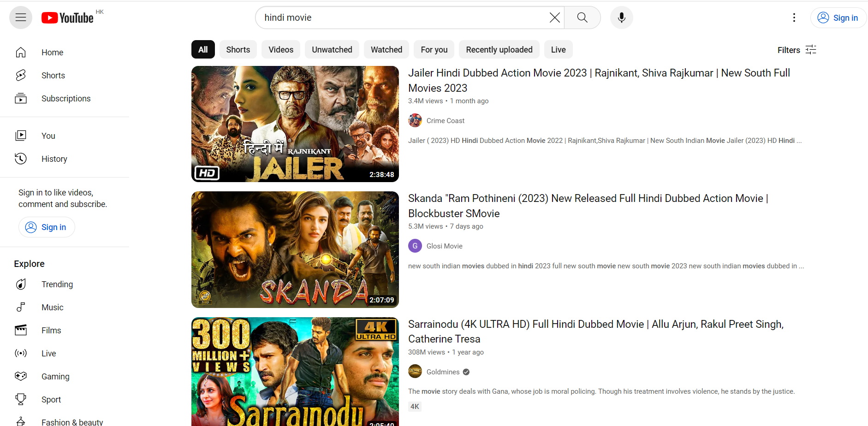Select the Watched filter chip
The height and width of the screenshot is (426, 868).
point(386,50)
